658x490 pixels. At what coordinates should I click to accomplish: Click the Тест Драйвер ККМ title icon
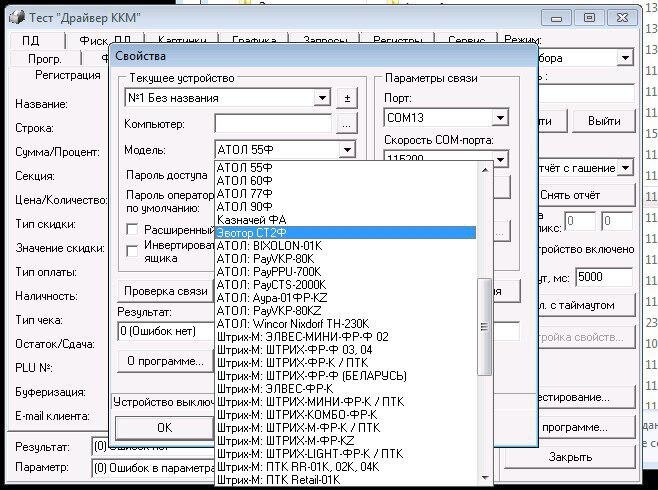(x=17, y=18)
